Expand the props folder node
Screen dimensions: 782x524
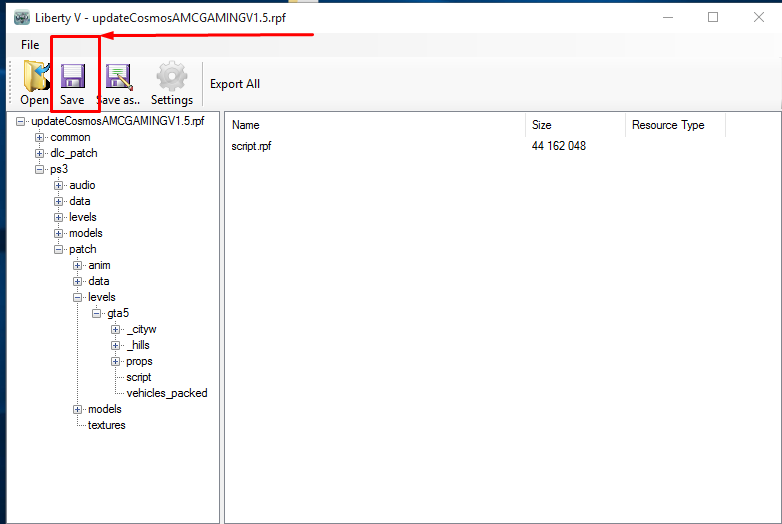click(115, 361)
